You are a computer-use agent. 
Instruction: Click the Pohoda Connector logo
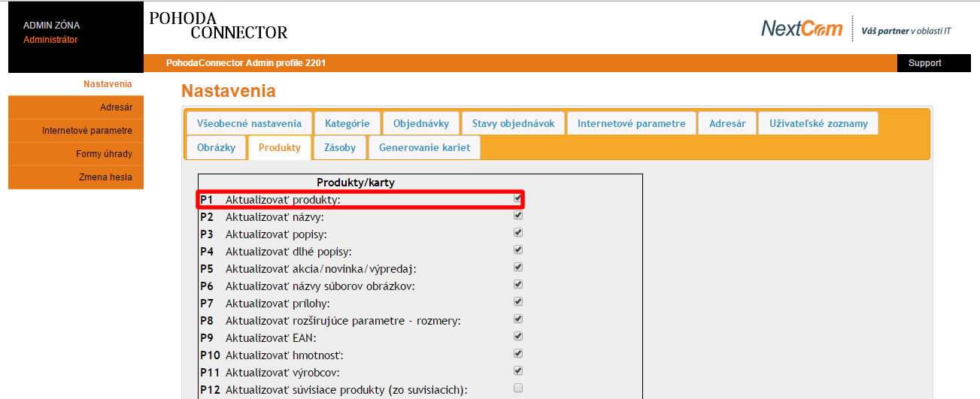tap(218, 26)
